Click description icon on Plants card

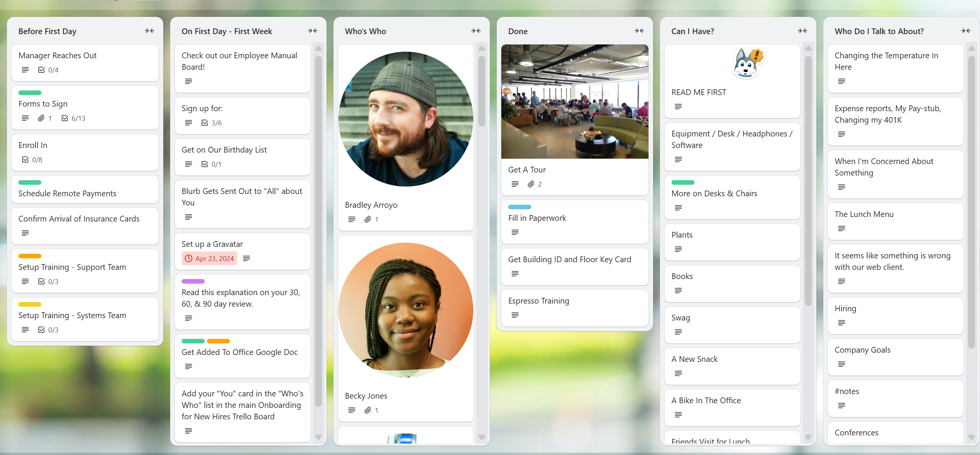click(678, 249)
